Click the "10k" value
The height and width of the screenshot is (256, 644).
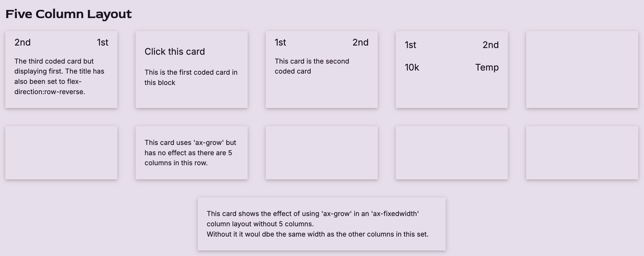tap(412, 67)
